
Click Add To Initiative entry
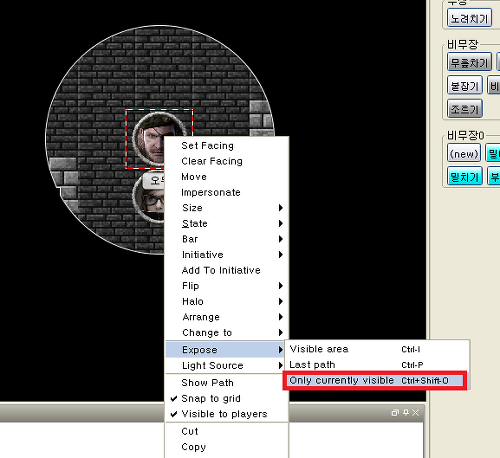pos(227,270)
